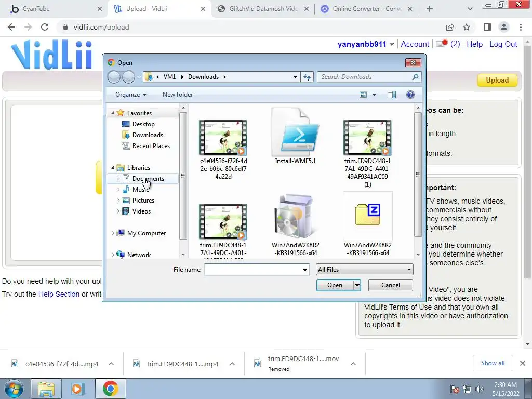Expand the Music library
Image resolution: width=532 pixels, height=399 pixels.
118,189
